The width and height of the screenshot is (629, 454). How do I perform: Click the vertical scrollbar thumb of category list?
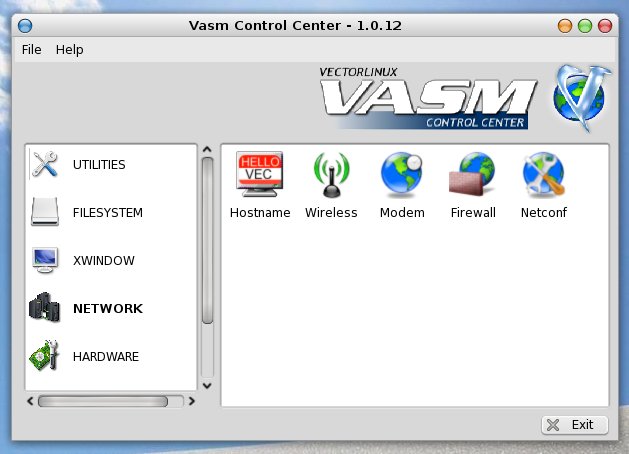(x=207, y=240)
